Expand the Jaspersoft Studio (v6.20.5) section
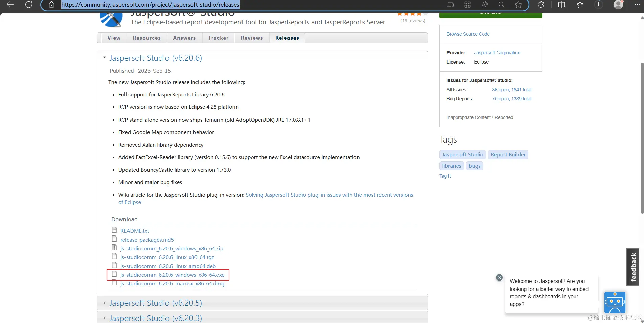Screen dimensions: 644x323 pos(104,303)
